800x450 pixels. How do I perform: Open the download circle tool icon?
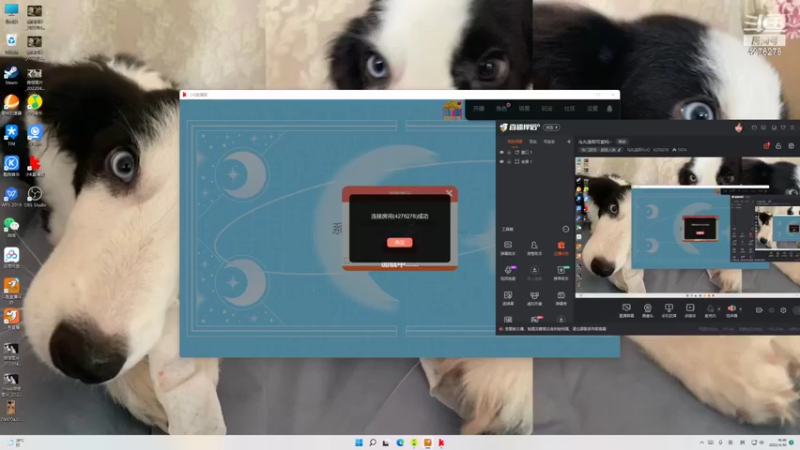coord(534,272)
